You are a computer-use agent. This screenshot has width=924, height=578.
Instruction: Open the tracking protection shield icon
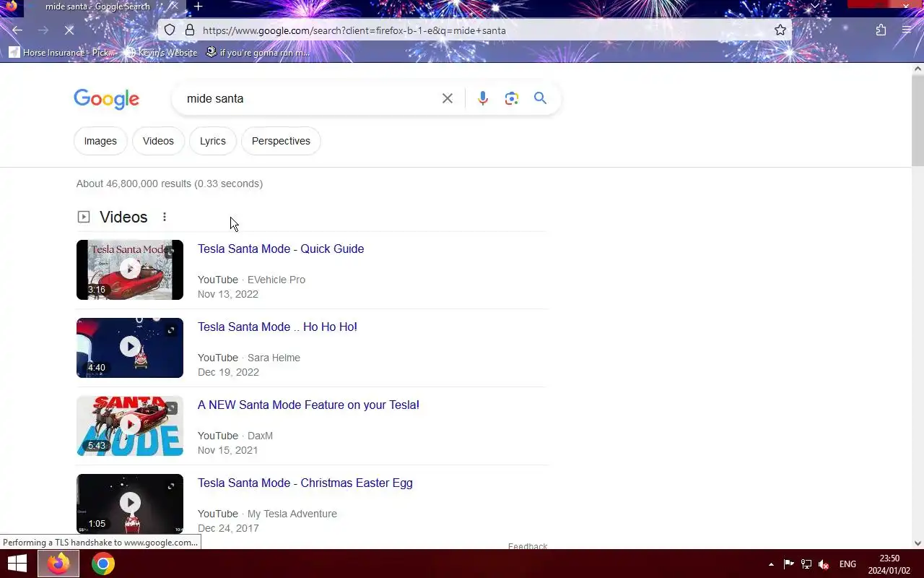[170, 30]
